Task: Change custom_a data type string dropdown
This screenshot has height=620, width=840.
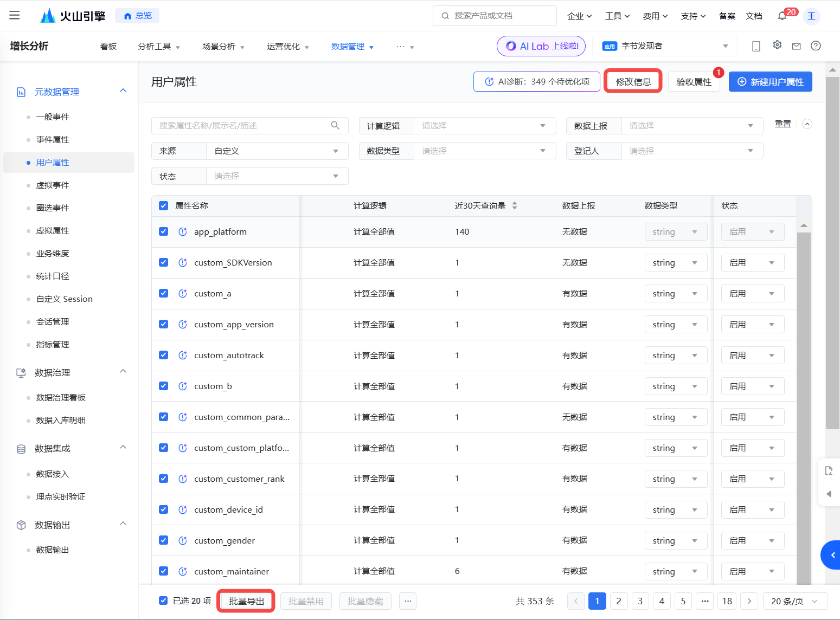Action: click(676, 294)
